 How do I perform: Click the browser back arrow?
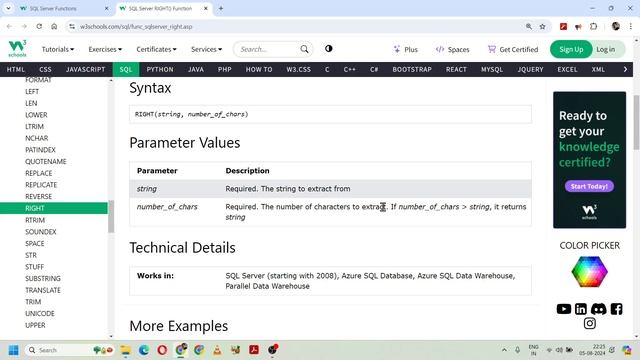[9, 27]
